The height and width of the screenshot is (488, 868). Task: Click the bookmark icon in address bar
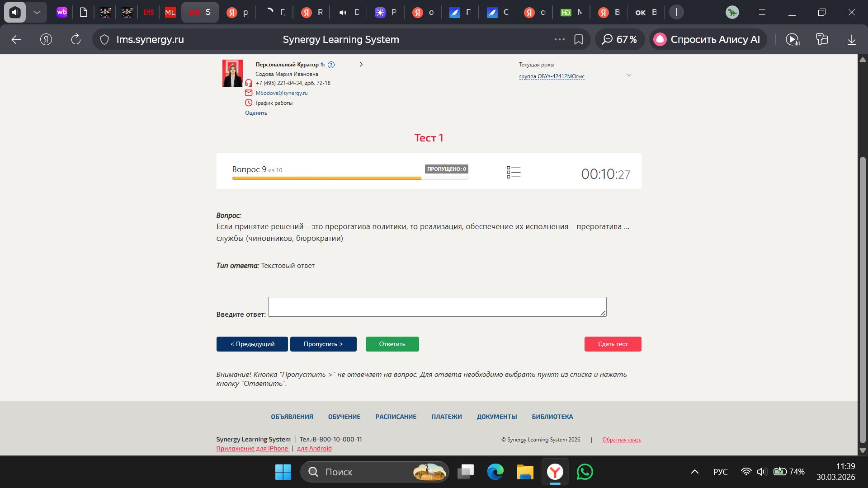pos(578,40)
